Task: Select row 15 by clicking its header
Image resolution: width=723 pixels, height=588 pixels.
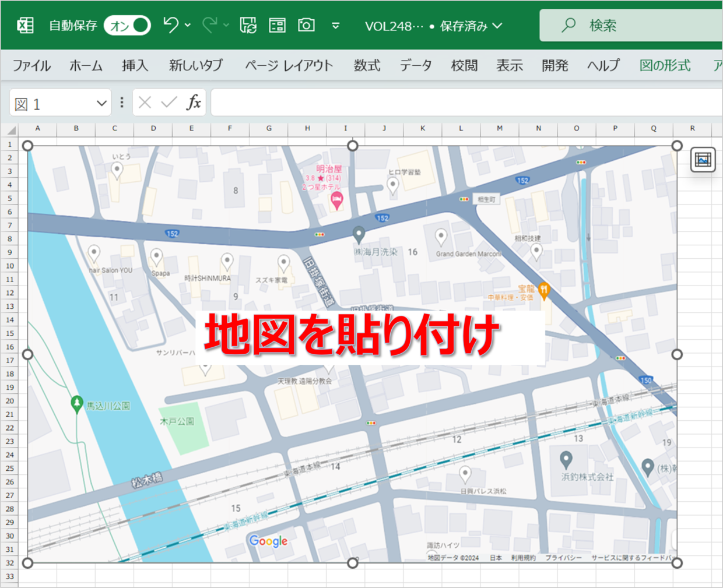Action: [9, 333]
